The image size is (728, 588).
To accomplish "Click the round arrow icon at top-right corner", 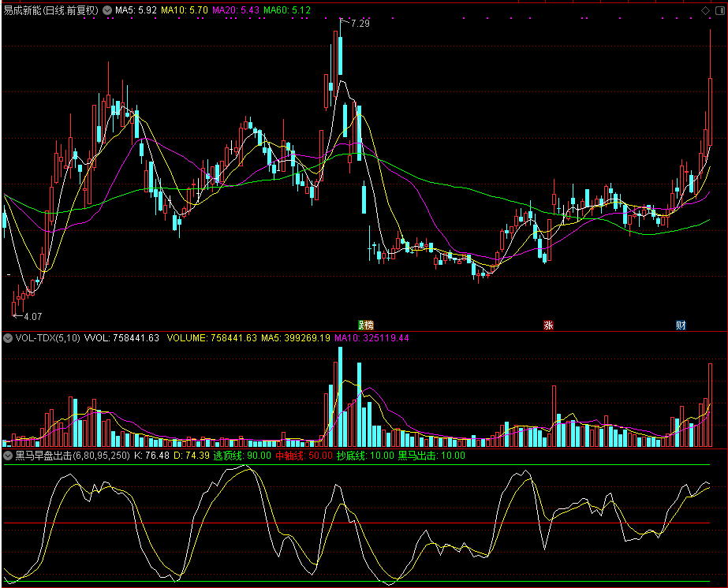I will [x=719, y=10].
